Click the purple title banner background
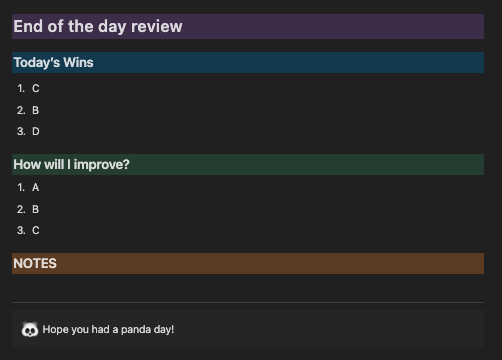The width and height of the screenshot is (502, 360). pos(333,26)
